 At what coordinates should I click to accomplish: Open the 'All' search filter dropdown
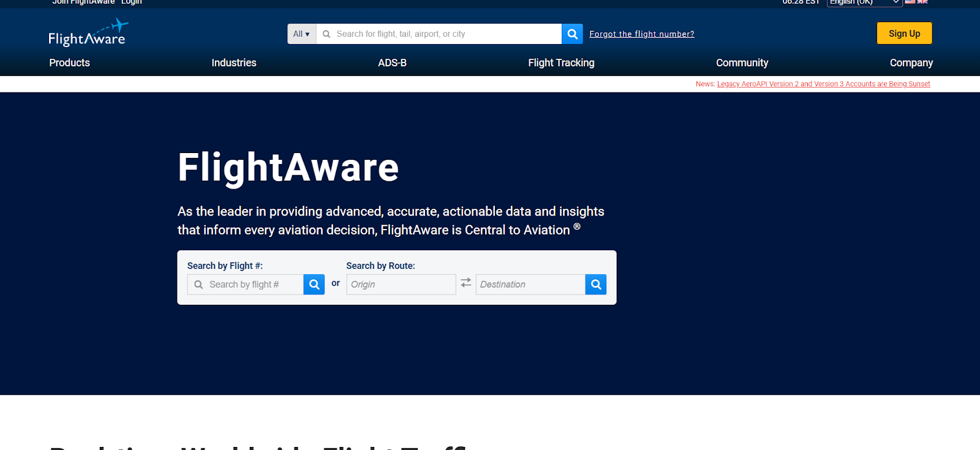click(x=301, y=34)
